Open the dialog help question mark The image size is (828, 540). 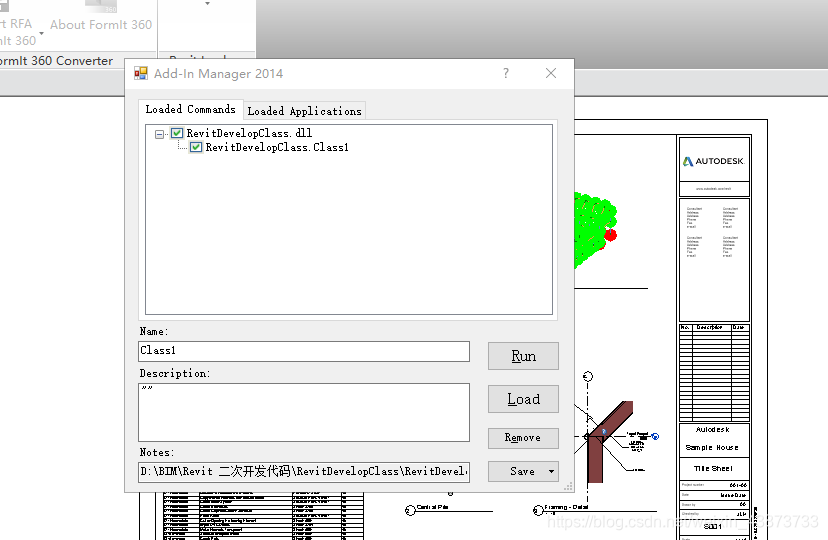[x=506, y=73]
